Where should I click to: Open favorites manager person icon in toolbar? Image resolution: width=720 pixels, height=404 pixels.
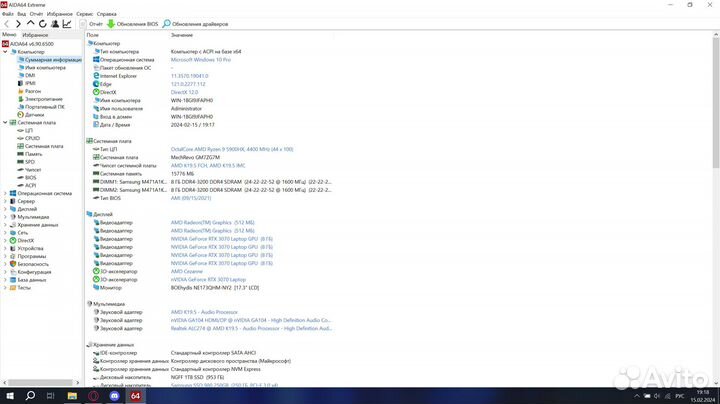click(55, 23)
